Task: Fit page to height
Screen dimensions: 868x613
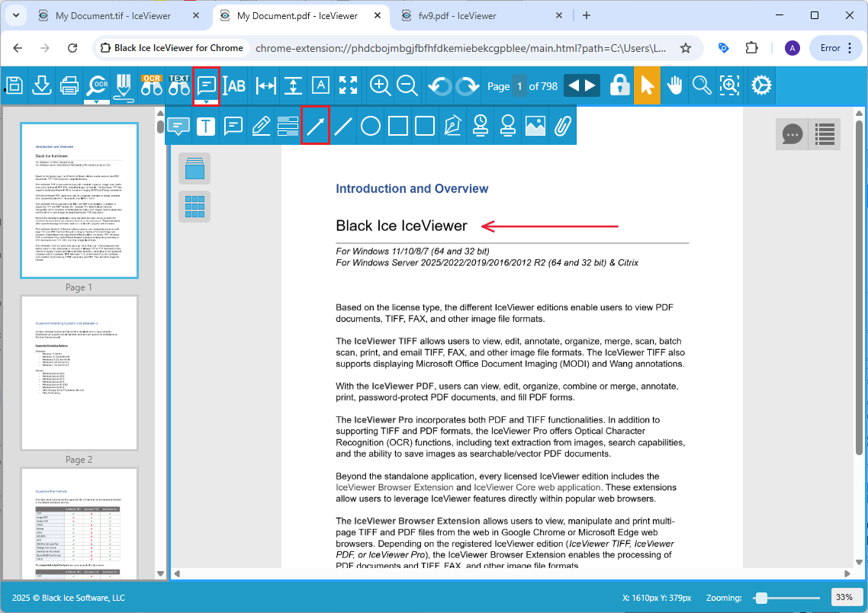Action: pyautogui.click(x=293, y=85)
